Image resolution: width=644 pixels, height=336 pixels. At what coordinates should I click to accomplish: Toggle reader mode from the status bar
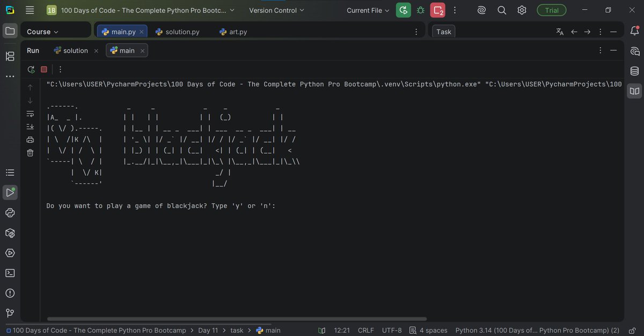click(x=321, y=330)
